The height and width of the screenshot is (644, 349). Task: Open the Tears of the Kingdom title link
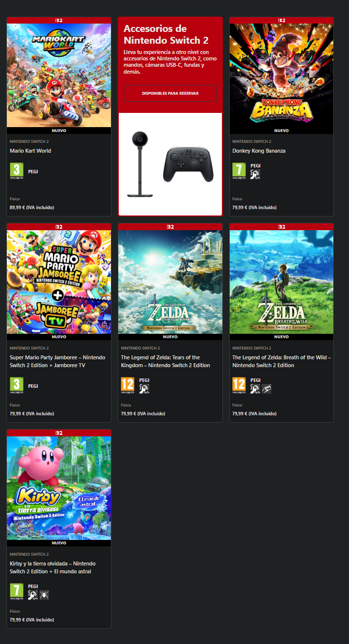tap(165, 361)
